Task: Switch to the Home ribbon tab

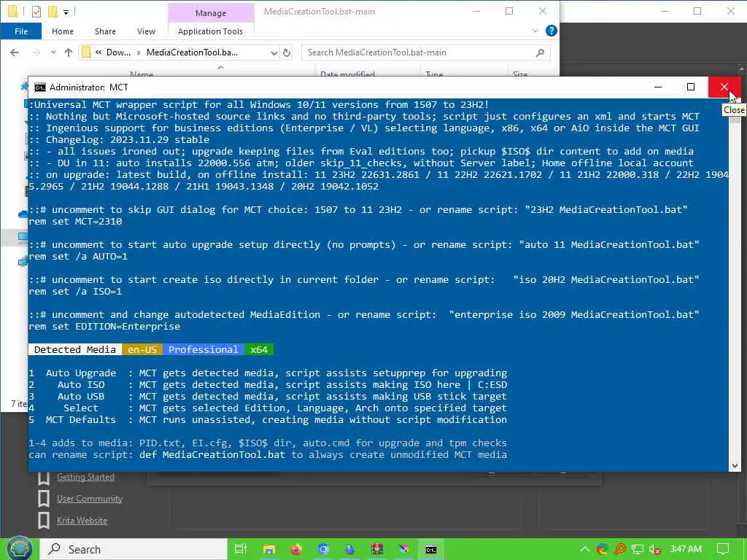Action: pyautogui.click(x=63, y=31)
